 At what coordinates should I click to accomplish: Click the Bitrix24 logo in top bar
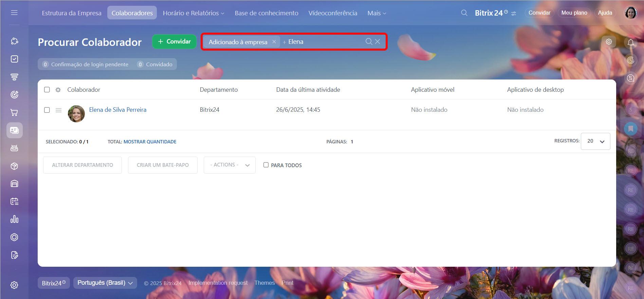pyautogui.click(x=491, y=13)
